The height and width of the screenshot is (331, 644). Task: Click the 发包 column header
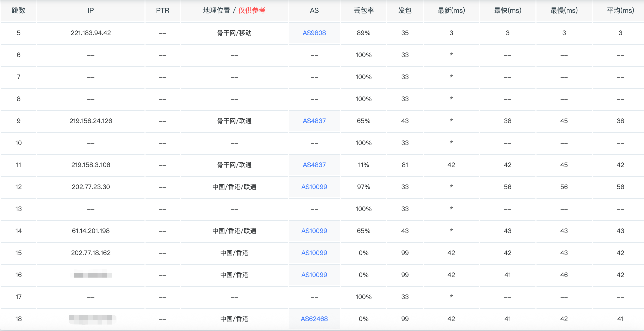click(x=405, y=10)
